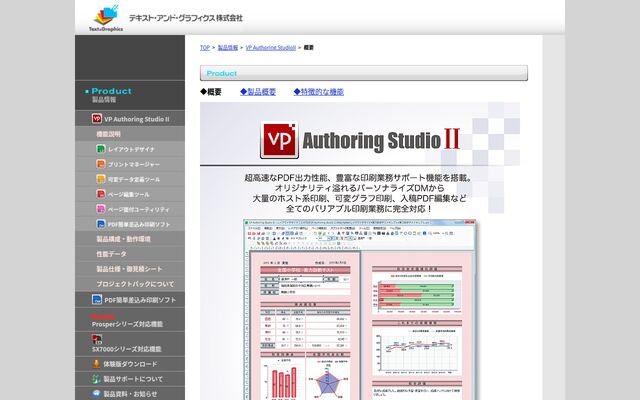Open the 製品構成・動作環境 sidebar item

[x=130, y=239]
